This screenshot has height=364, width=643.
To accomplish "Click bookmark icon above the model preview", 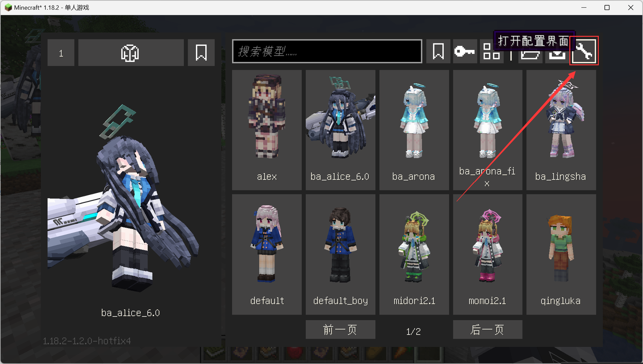I will point(201,53).
